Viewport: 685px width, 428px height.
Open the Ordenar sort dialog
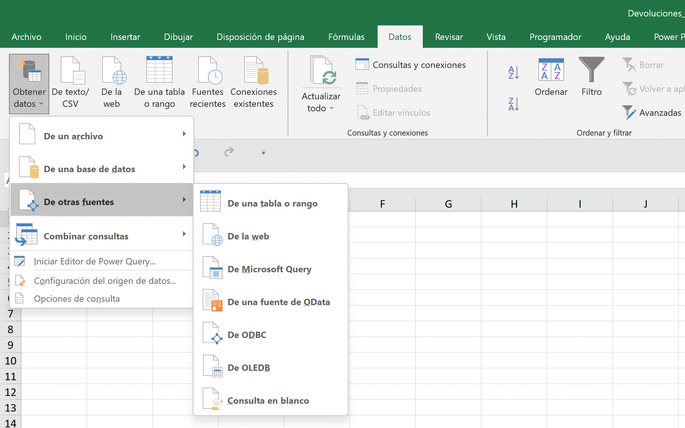coord(551,77)
